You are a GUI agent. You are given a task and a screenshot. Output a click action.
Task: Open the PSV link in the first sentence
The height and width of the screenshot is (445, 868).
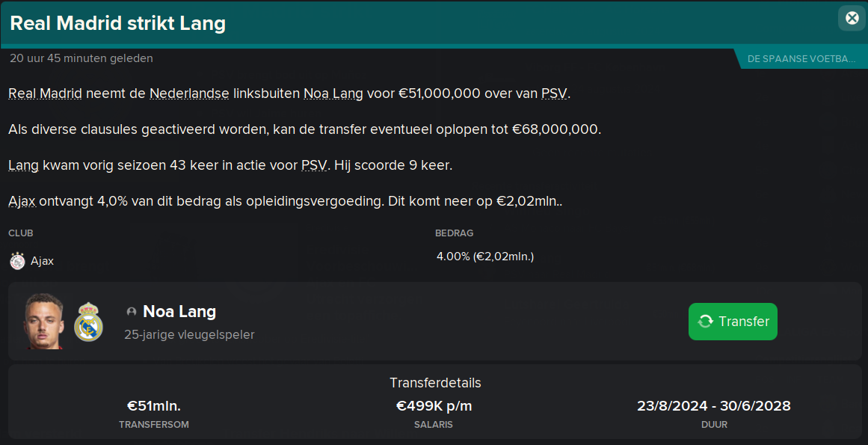pyautogui.click(x=553, y=93)
